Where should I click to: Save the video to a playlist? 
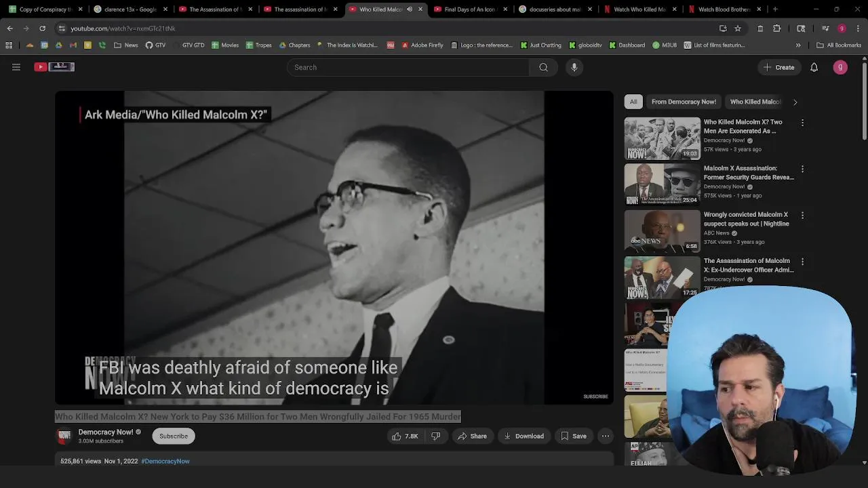pyautogui.click(x=574, y=436)
